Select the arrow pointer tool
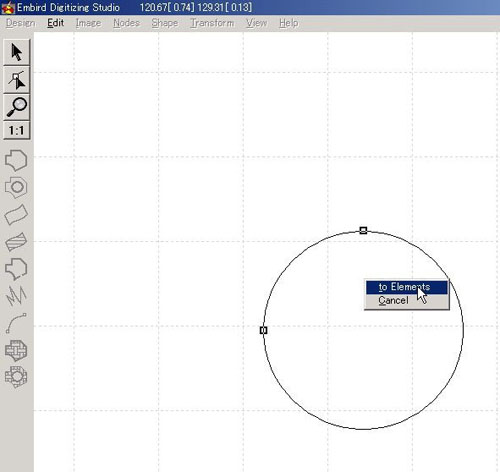Viewport: 500px width, 472px height. (x=16, y=52)
